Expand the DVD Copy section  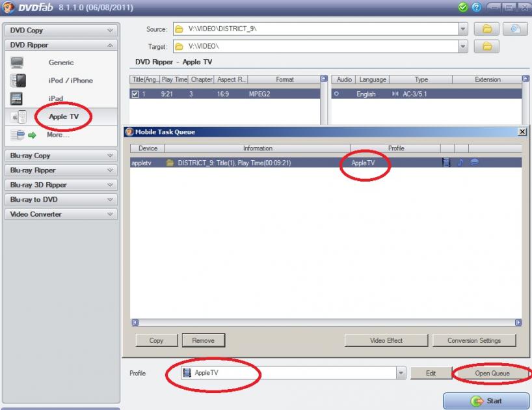(61, 30)
